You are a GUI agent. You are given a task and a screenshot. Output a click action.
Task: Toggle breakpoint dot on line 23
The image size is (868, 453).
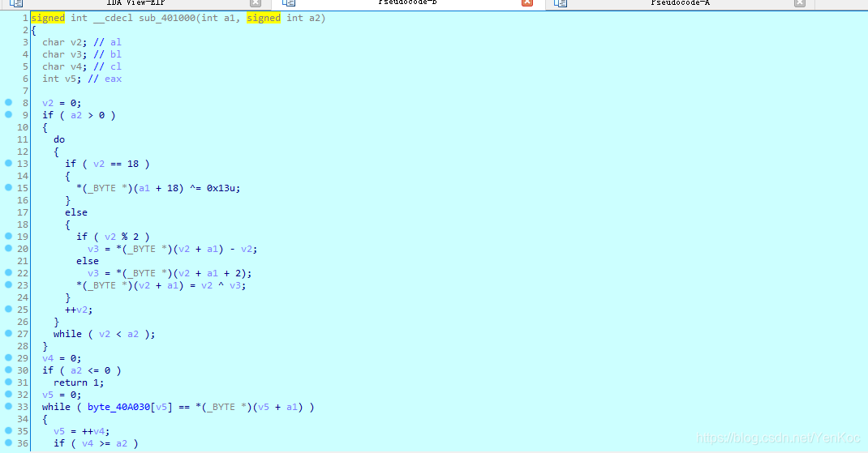tap(8, 285)
